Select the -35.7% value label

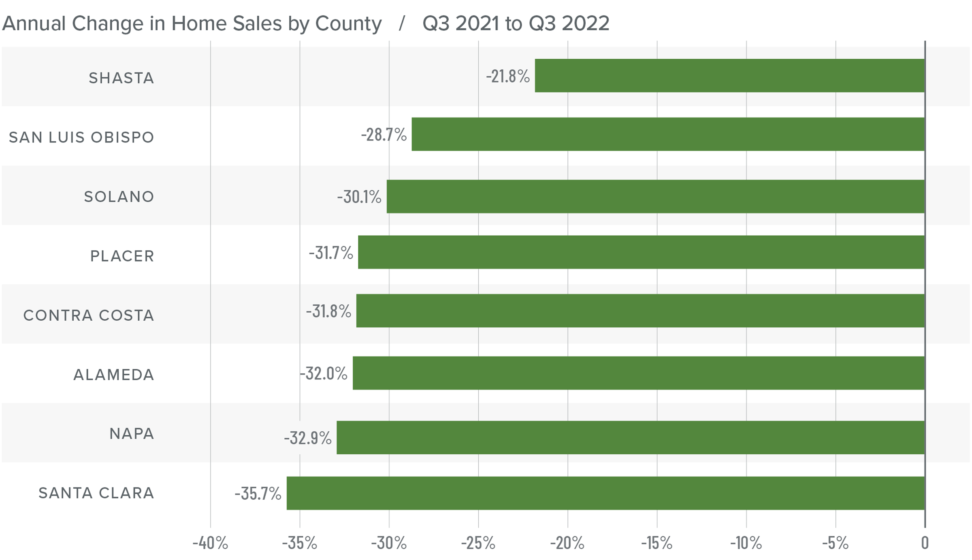(x=258, y=494)
